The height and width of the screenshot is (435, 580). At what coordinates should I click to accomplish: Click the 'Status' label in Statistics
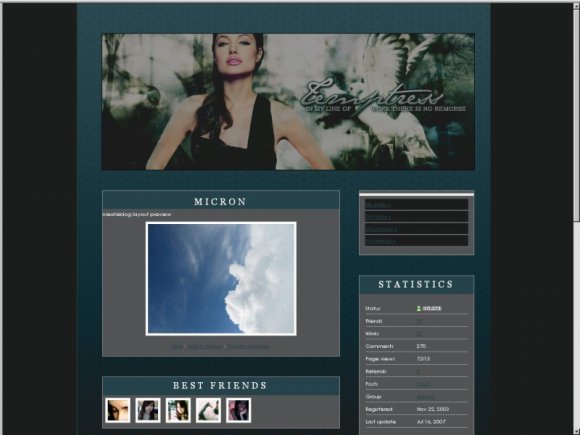[x=373, y=308]
